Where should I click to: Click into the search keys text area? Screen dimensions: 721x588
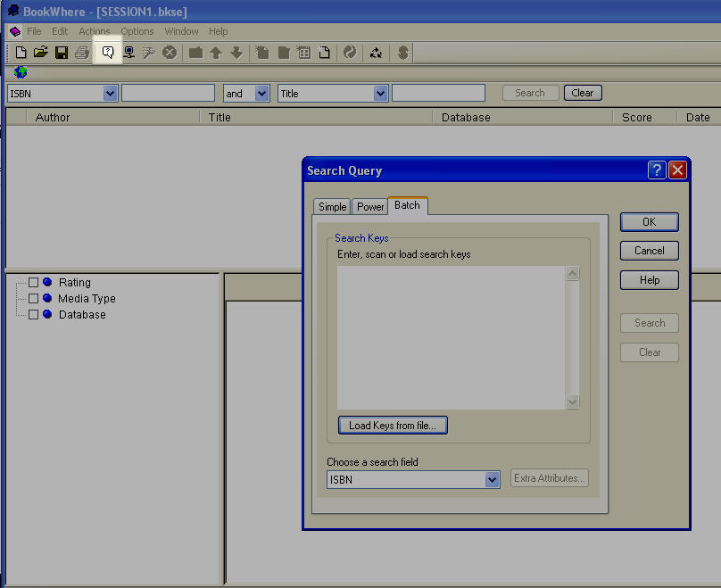point(452,338)
